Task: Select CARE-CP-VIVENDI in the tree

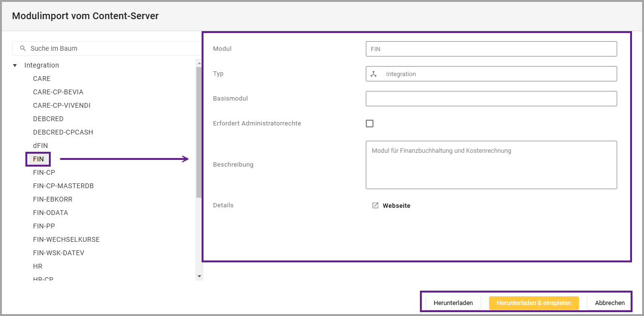Action: (61, 105)
